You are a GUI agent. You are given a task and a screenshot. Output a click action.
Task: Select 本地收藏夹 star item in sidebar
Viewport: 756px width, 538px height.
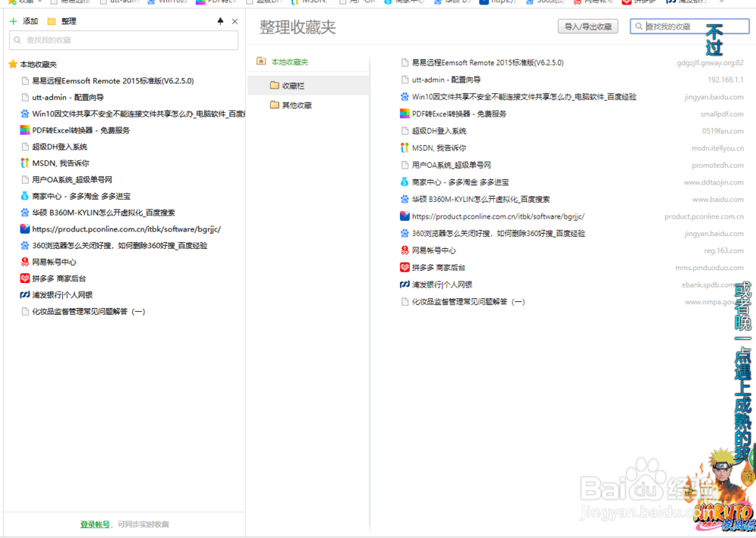click(x=33, y=64)
